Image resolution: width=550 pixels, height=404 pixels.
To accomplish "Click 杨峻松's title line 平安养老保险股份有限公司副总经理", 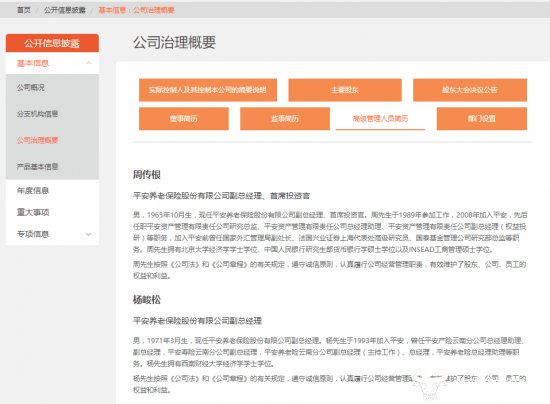I will point(197,321).
